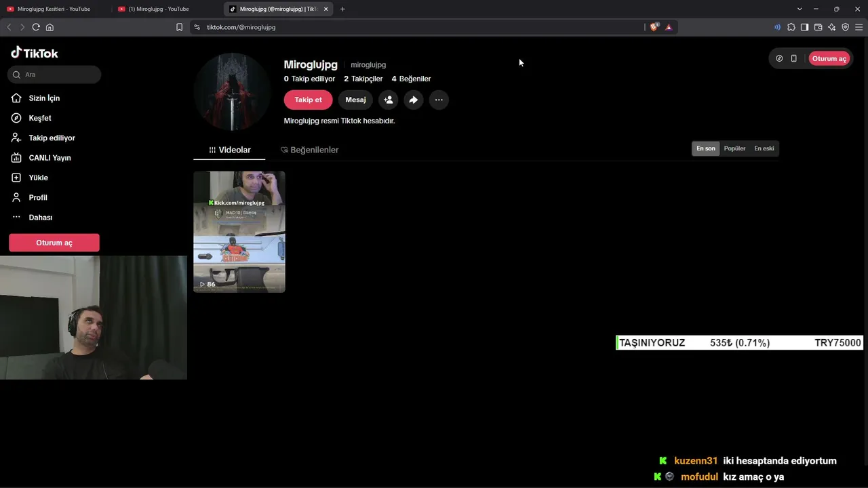Click the top-right Oturum aç button

[829, 58]
